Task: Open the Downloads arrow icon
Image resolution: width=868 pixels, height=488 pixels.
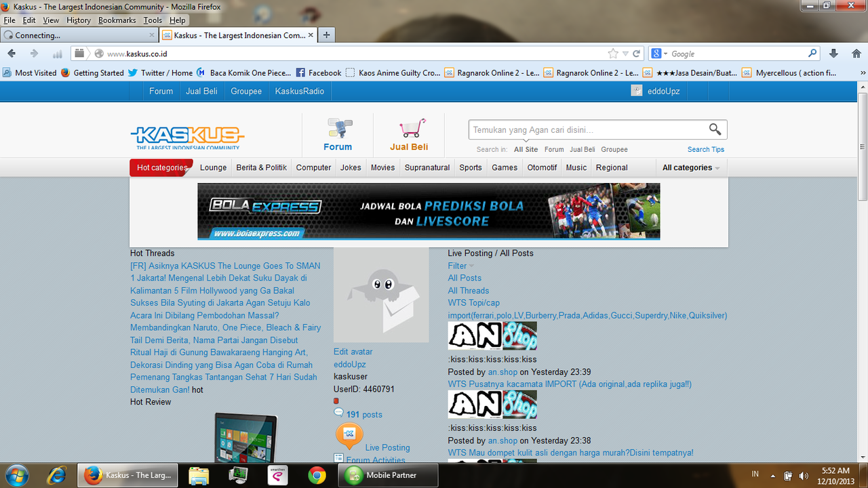Action: click(835, 54)
